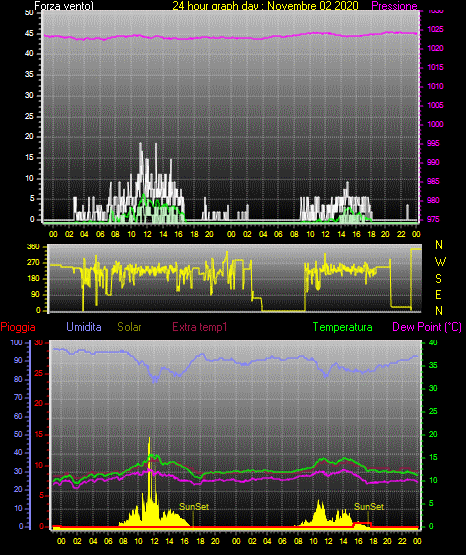Click the W wind direction letter
The height and width of the screenshot is (555, 466).
pyautogui.click(x=440, y=262)
